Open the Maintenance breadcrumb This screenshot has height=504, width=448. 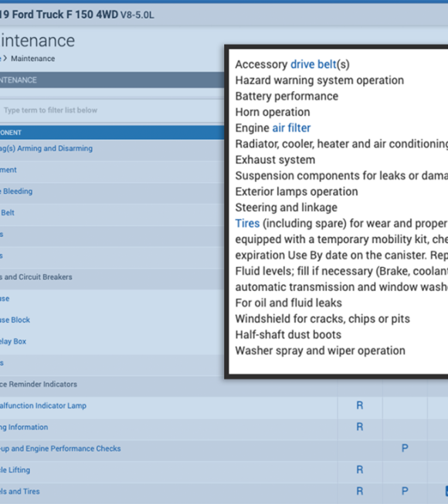coord(32,59)
